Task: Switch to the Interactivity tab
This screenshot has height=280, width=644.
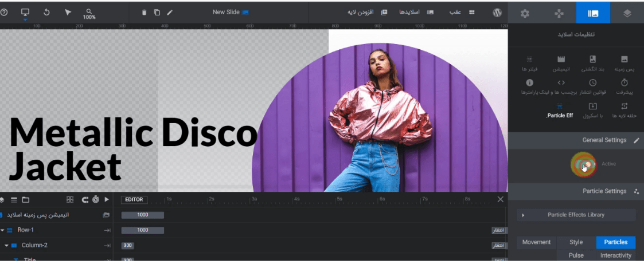Action: point(615,255)
